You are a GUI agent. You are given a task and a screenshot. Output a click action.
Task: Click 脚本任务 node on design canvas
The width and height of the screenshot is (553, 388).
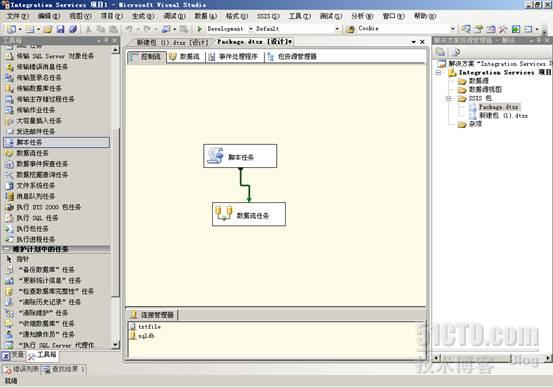[x=240, y=156]
